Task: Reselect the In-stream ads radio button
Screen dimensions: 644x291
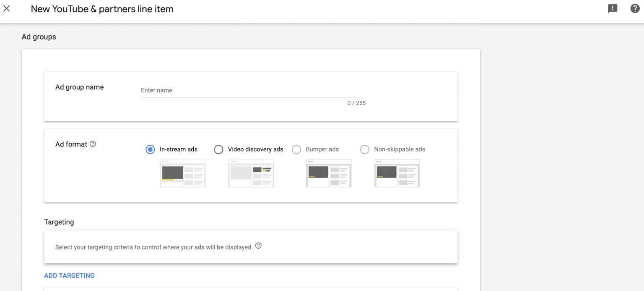Action: click(x=150, y=149)
